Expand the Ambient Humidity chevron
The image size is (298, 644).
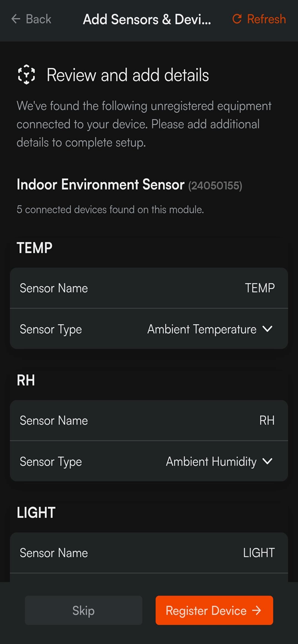point(267,461)
